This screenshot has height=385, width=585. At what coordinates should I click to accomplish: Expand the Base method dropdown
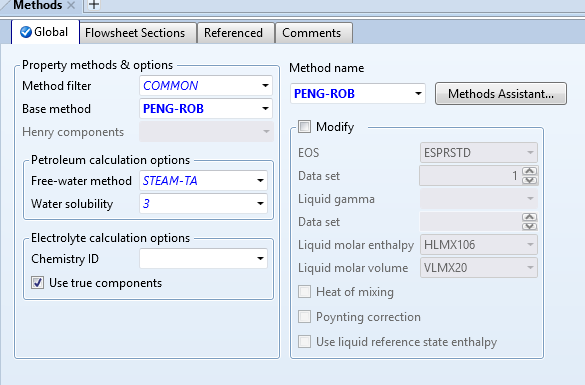pyautogui.click(x=265, y=109)
